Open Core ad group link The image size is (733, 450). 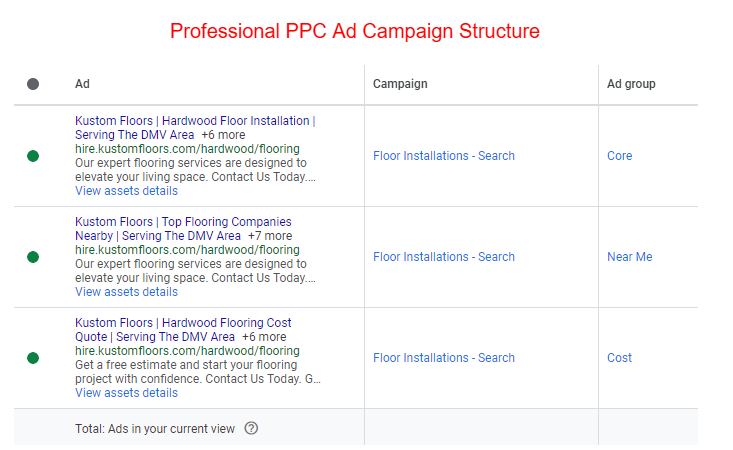(x=619, y=156)
